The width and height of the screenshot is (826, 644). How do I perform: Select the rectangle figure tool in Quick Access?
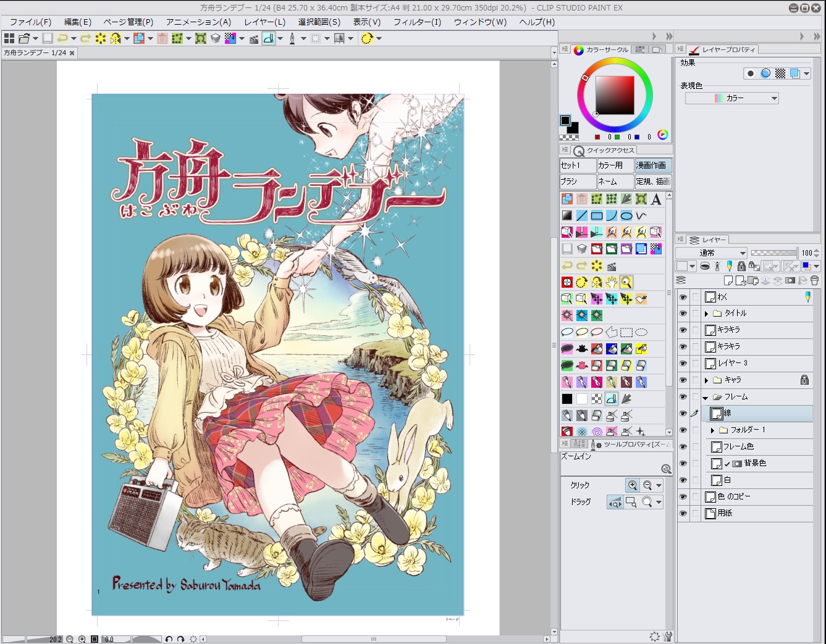[x=597, y=215]
